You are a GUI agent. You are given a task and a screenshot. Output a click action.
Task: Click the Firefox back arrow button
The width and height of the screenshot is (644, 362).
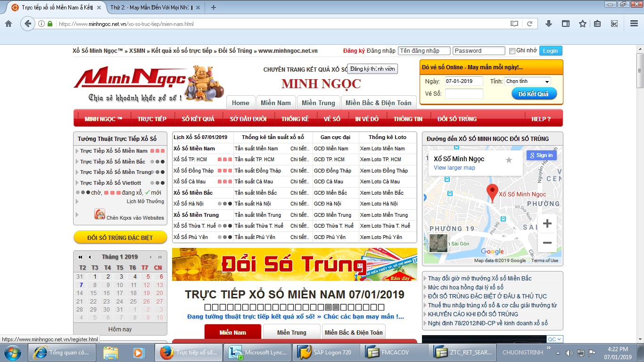[28, 24]
